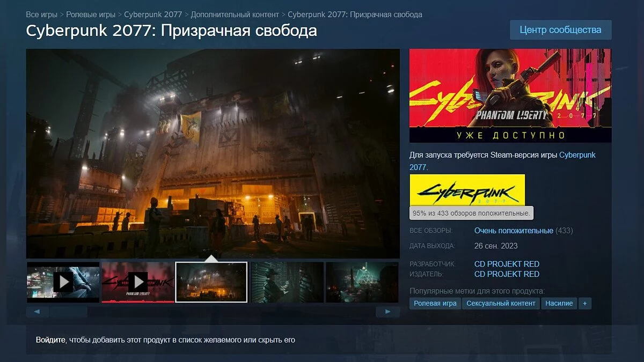
Task: Click the main warehouse screenshot
Action: (213, 153)
